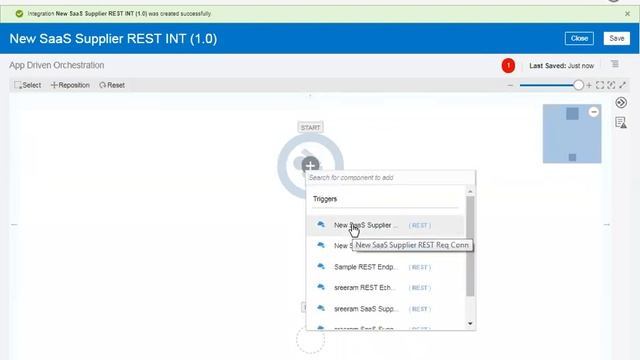Screen dimensions: 640x360
Task: Click the green success checkmark icon
Action: coord(19,14)
